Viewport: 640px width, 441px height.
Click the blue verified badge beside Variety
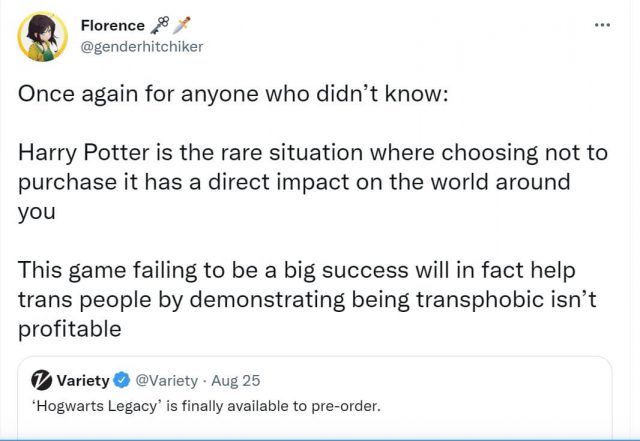click(121, 380)
